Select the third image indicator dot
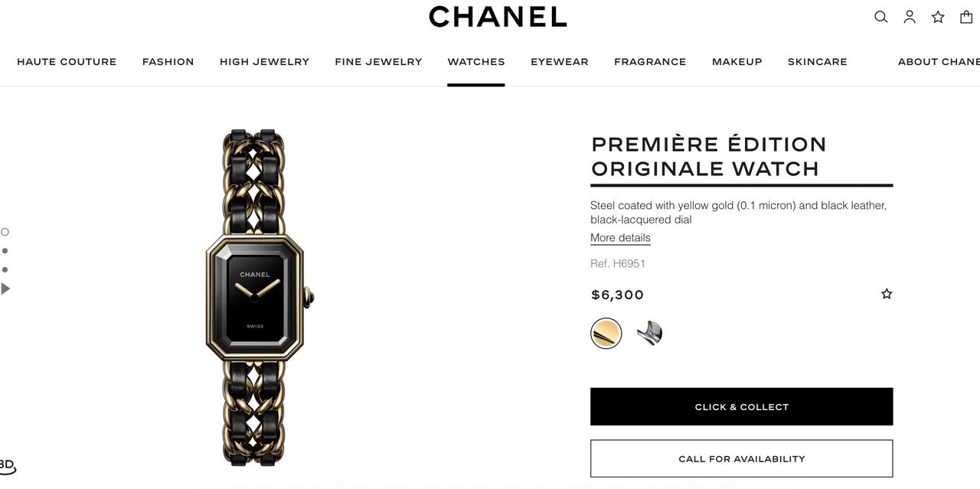The image size is (980, 489). pos(5,269)
